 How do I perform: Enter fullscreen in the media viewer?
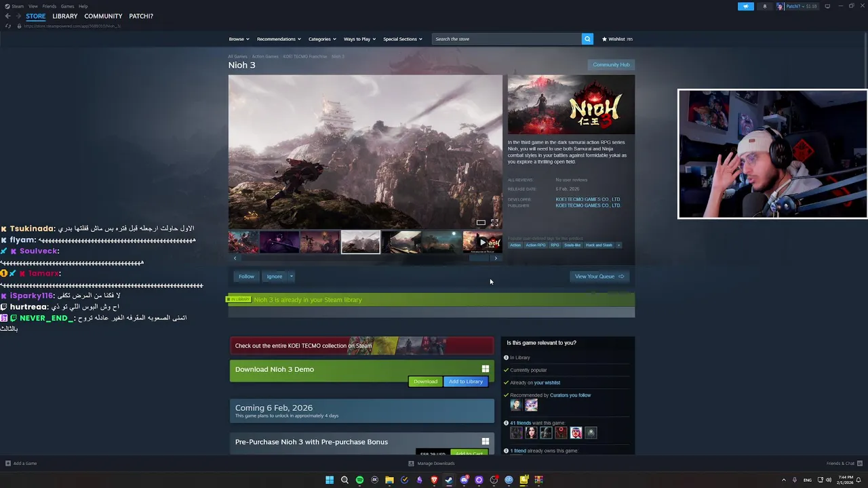pyautogui.click(x=494, y=222)
